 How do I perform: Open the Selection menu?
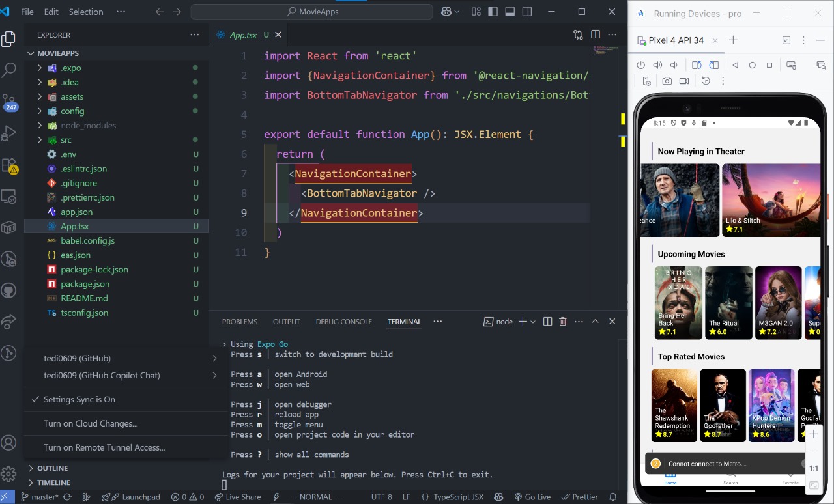86,12
